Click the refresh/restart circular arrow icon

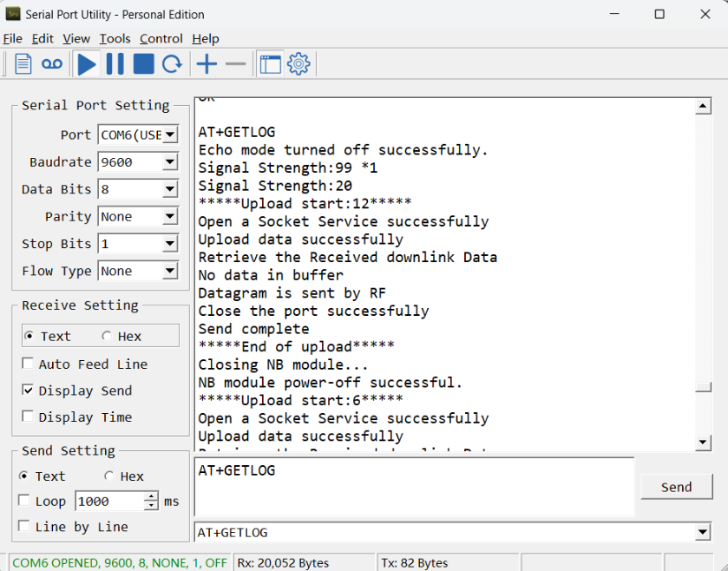click(x=172, y=63)
